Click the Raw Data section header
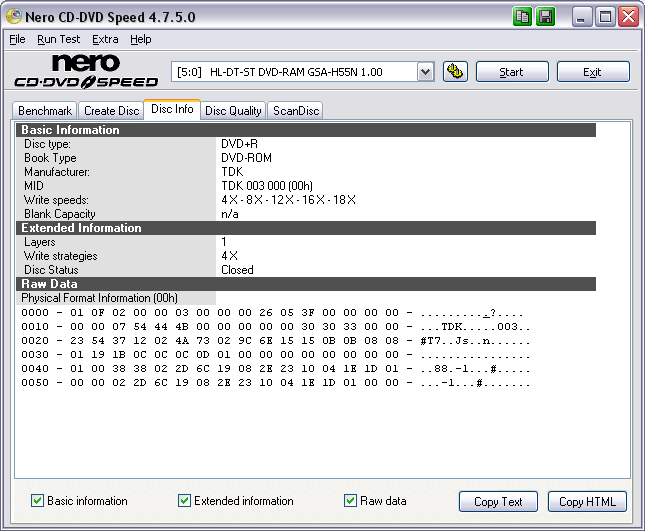 pyautogui.click(x=306, y=284)
